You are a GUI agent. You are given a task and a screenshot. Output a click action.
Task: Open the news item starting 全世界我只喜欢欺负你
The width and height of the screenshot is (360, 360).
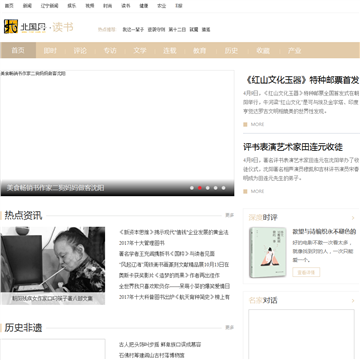174,286
